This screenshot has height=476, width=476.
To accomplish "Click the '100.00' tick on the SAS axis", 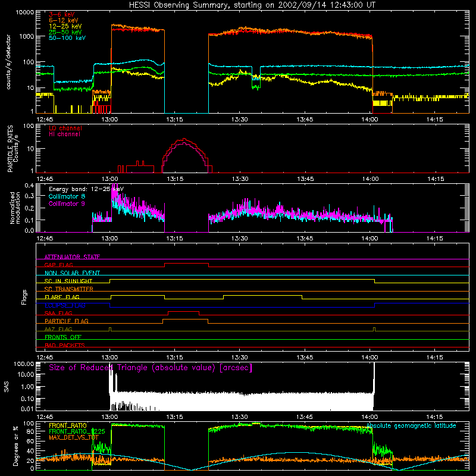I will coord(24,364).
